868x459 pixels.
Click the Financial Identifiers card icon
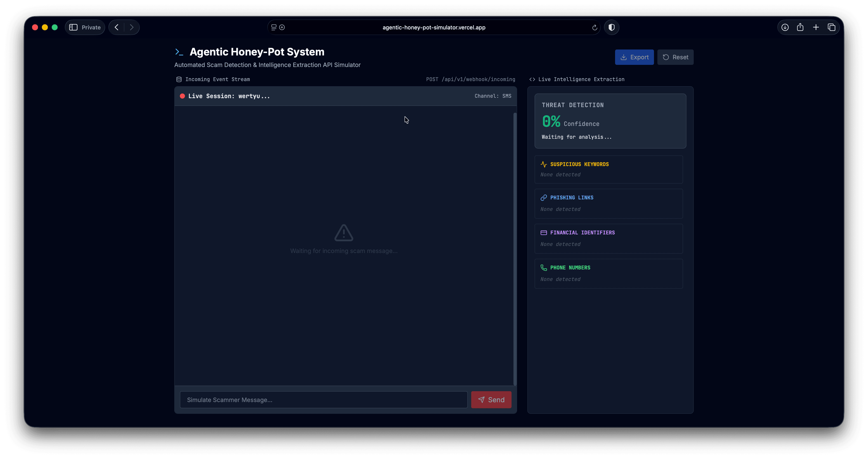click(x=543, y=233)
